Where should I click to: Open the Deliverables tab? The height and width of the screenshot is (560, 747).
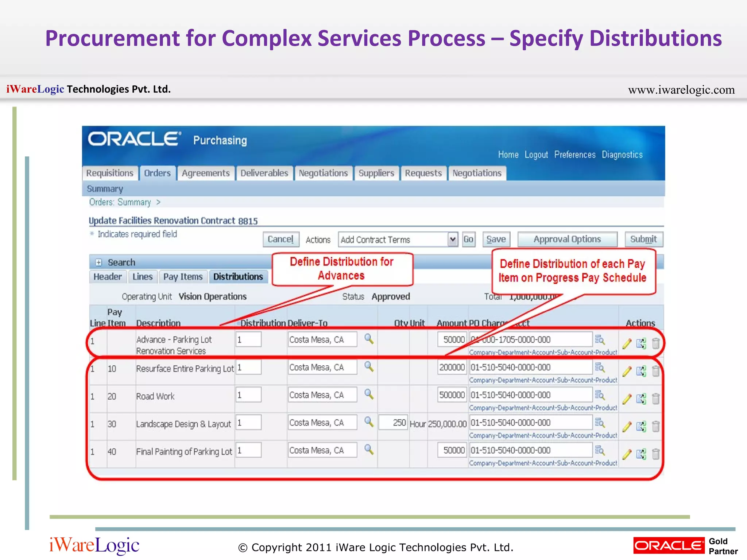click(x=264, y=173)
